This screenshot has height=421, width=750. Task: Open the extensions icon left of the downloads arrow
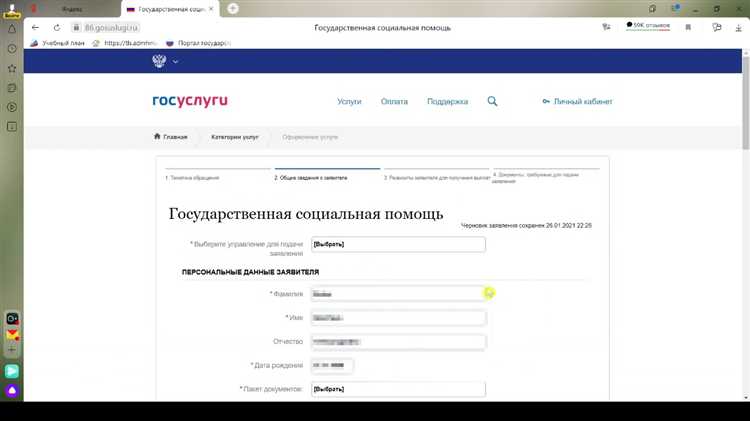pyautogui.click(x=717, y=27)
